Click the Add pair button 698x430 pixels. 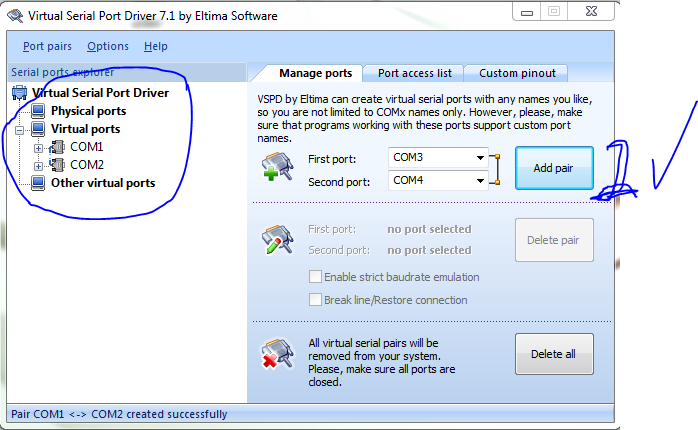point(554,168)
